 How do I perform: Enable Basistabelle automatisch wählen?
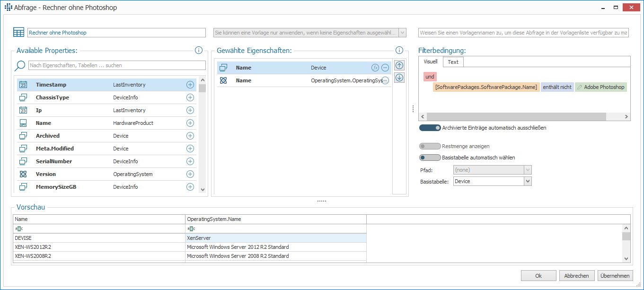pos(430,158)
